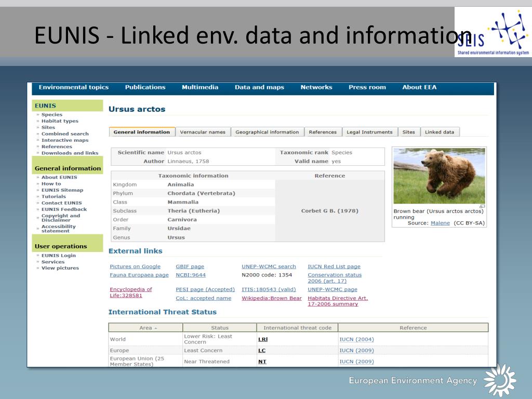This screenshot has height=399, width=532.
Task: Open the How to link
Action: [x=51, y=184]
